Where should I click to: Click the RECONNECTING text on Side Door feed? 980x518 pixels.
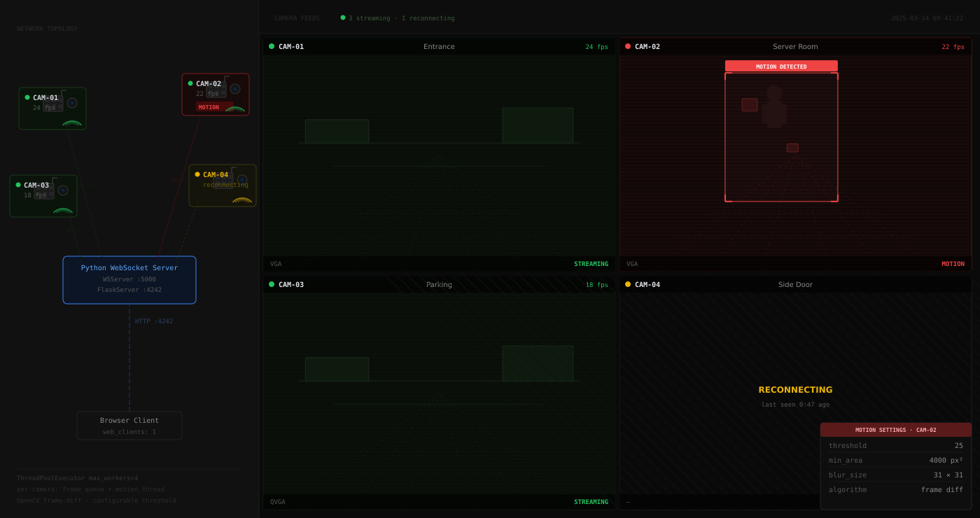(795, 390)
